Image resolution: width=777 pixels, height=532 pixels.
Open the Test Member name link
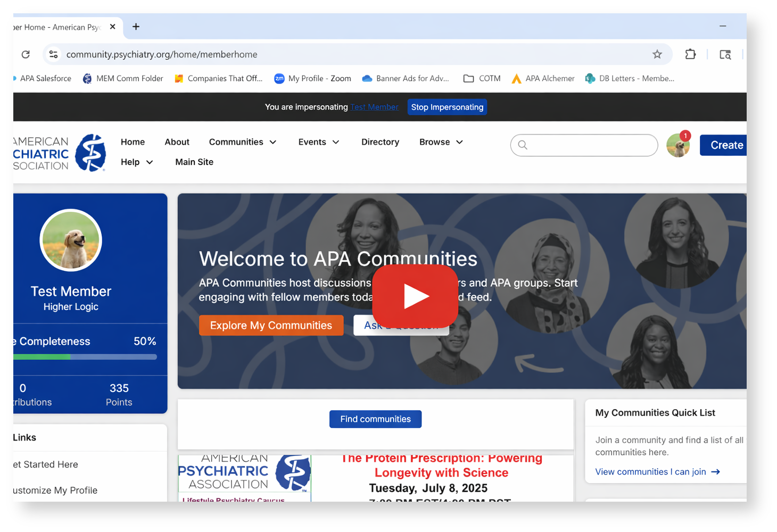click(x=71, y=292)
